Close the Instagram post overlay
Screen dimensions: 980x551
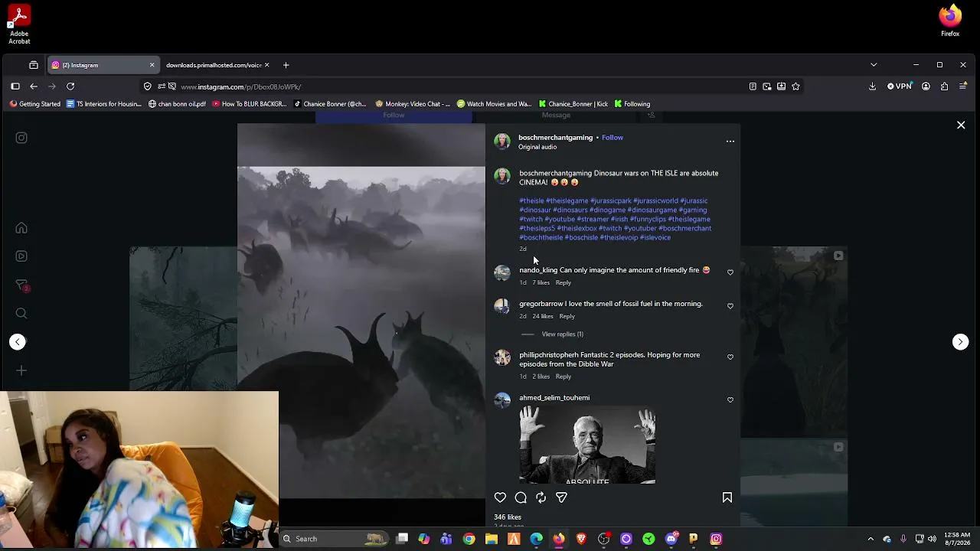[961, 125]
